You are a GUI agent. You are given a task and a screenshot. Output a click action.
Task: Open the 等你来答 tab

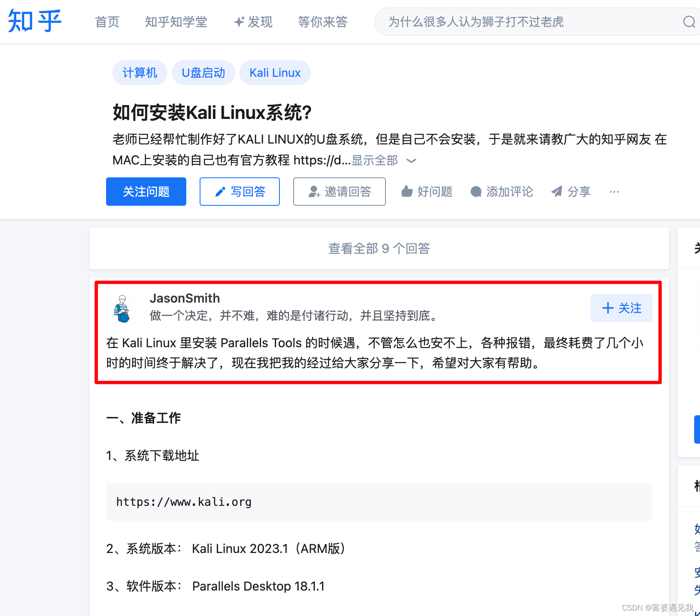(x=323, y=22)
